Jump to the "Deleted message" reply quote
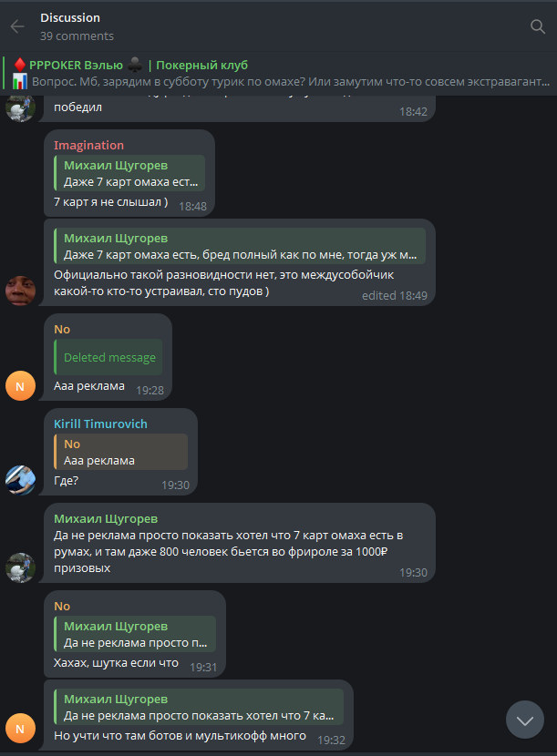This screenshot has width=557, height=756. click(x=109, y=358)
